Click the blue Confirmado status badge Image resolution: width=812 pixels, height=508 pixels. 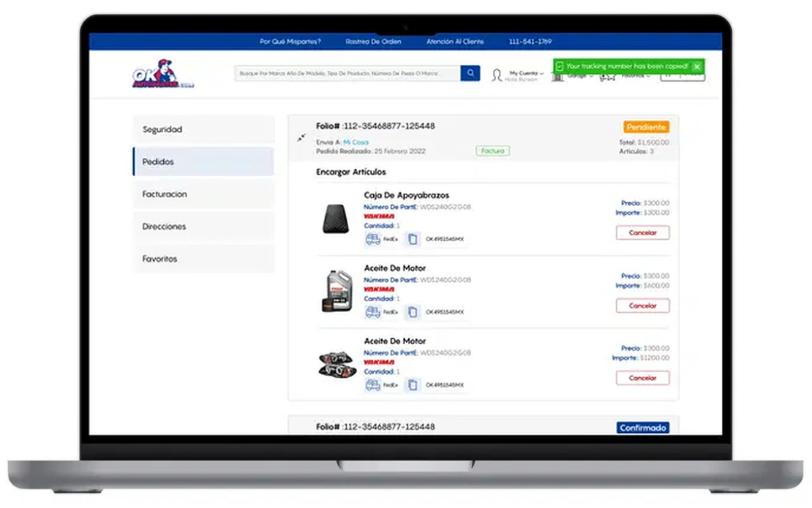[643, 428]
